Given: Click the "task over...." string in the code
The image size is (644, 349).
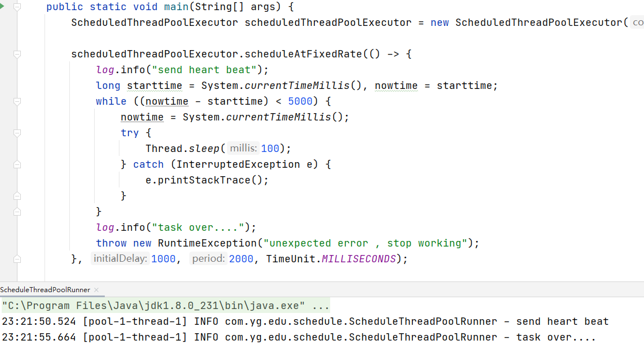Looking at the screenshot, I should [198, 227].
